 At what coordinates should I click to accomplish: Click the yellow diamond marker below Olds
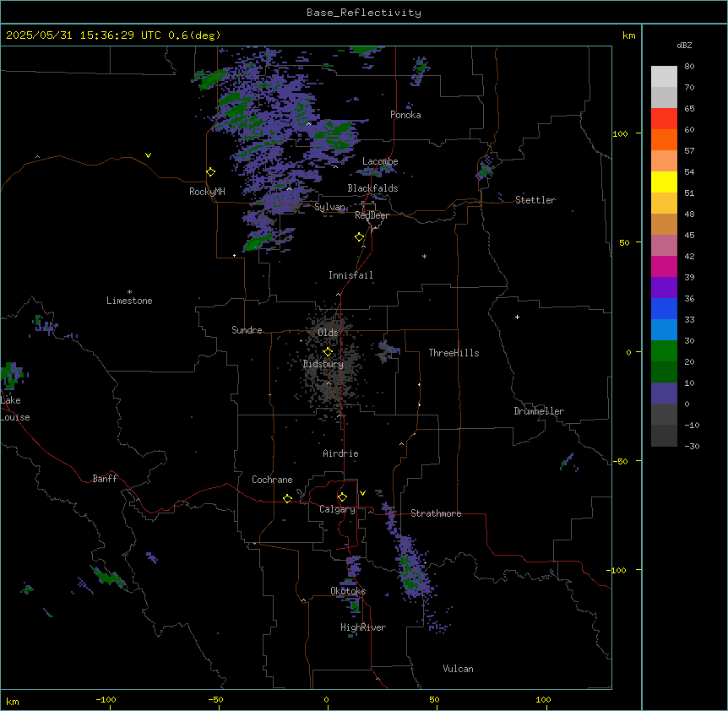pyautogui.click(x=329, y=352)
